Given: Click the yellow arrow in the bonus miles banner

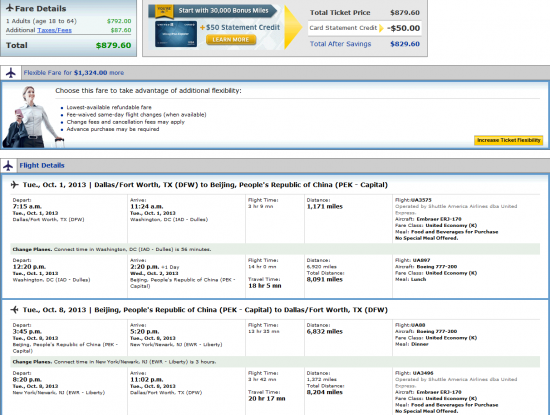Looking at the screenshot, I should (x=293, y=27).
